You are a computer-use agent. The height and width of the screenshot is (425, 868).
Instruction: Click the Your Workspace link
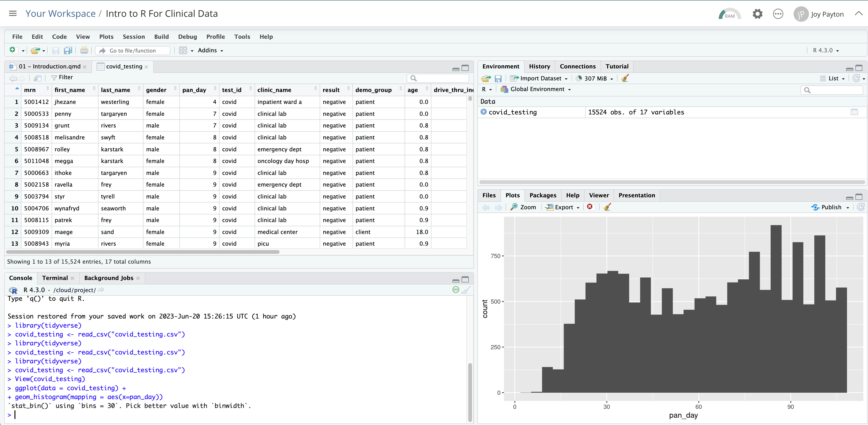pos(61,14)
